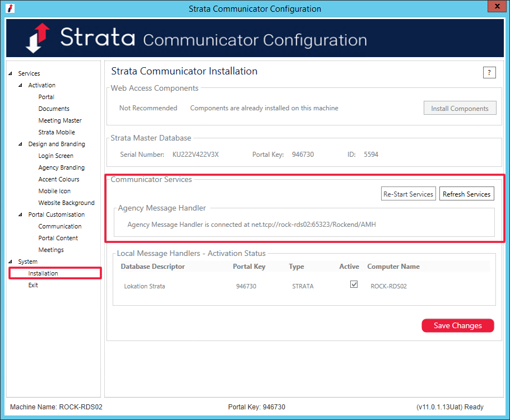Select the Services root label
Viewport: 510px width, 420px height.
[29, 73]
